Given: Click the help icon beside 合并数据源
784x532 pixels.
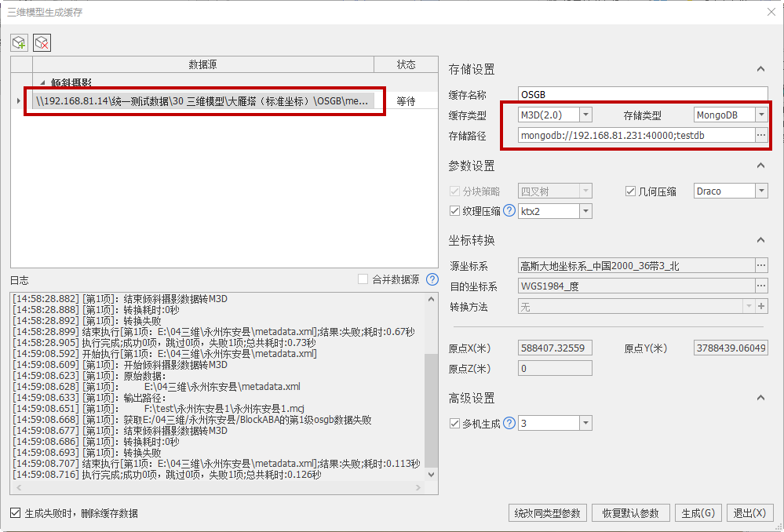Looking at the screenshot, I should pyautogui.click(x=432, y=279).
